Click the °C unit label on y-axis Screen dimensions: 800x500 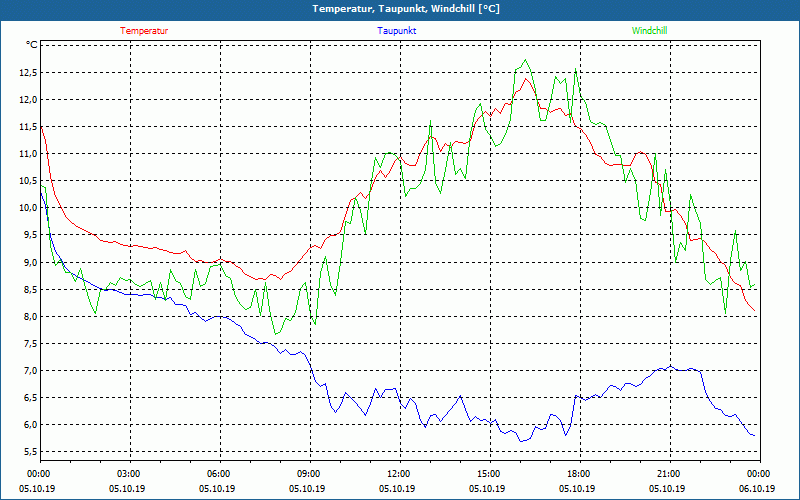coord(32,45)
